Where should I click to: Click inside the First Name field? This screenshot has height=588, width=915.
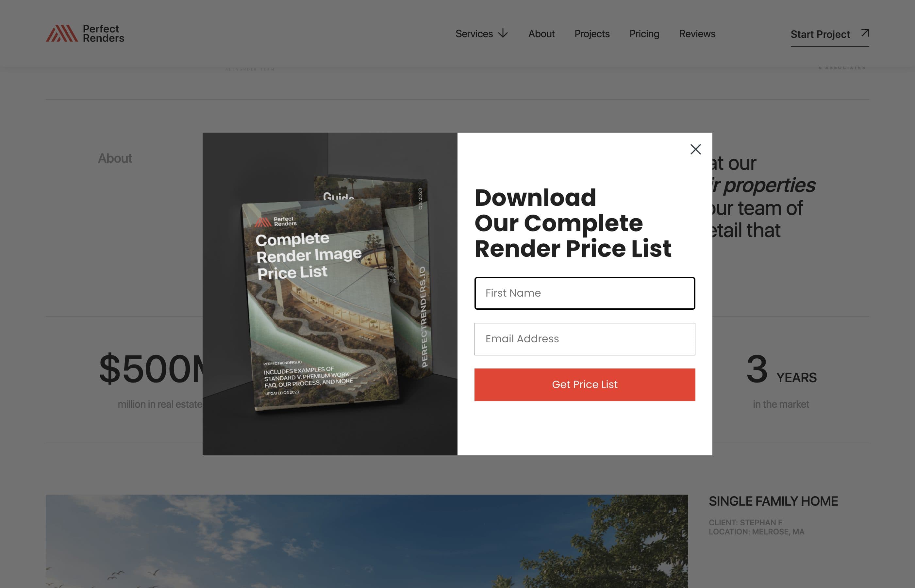[584, 293]
